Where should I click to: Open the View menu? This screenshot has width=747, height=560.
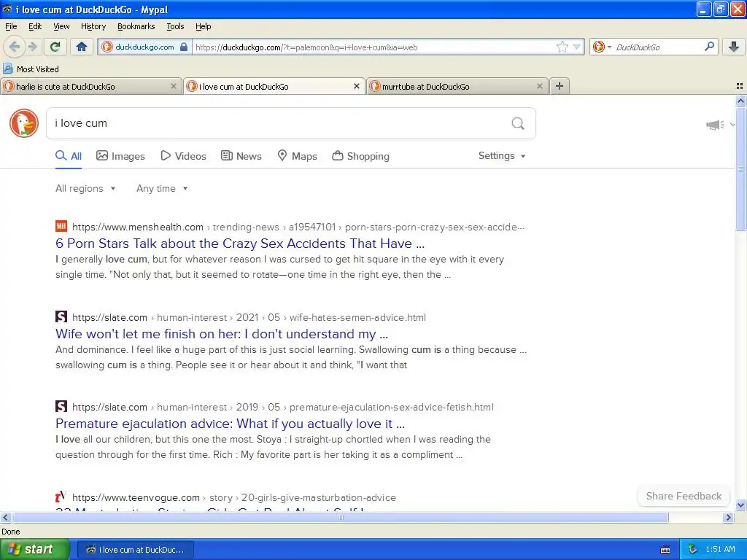61,26
